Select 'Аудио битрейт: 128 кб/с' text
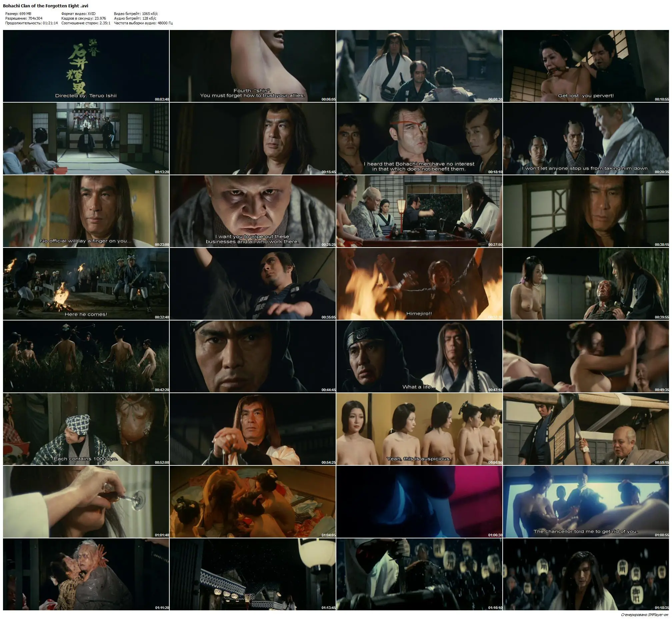 tap(135, 18)
